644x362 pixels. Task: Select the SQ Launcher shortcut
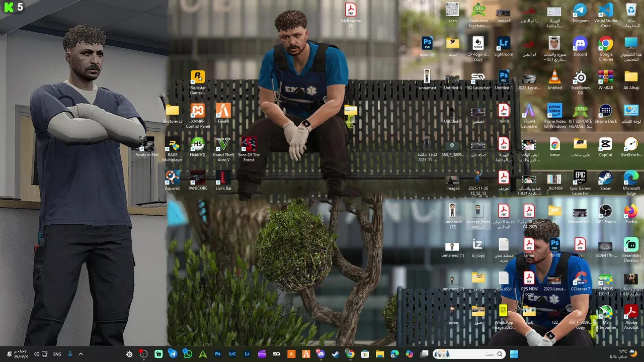(478, 80)
